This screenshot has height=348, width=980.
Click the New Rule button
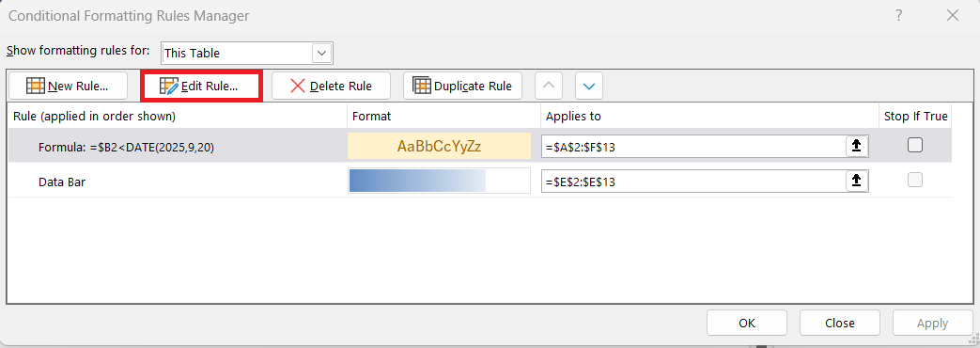pyautogui.click(x=68, y=86)
